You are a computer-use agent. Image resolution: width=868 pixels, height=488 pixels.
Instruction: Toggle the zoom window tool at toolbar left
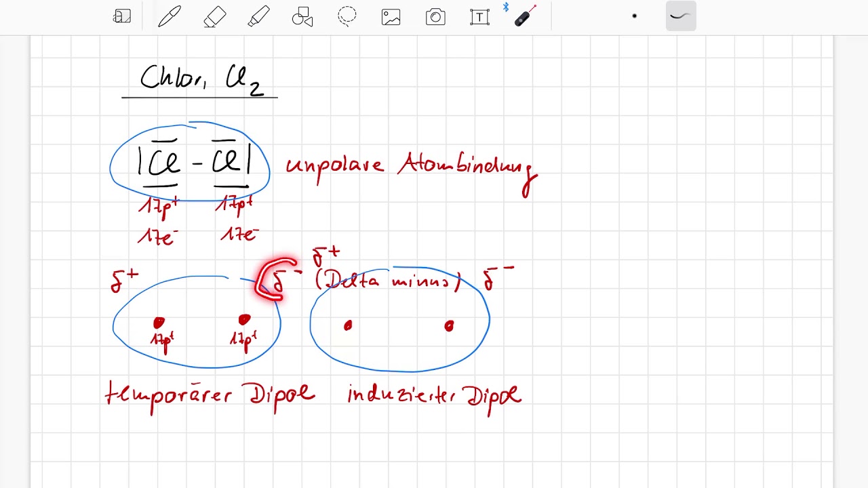pyautogui.click(x=122, y=17)
